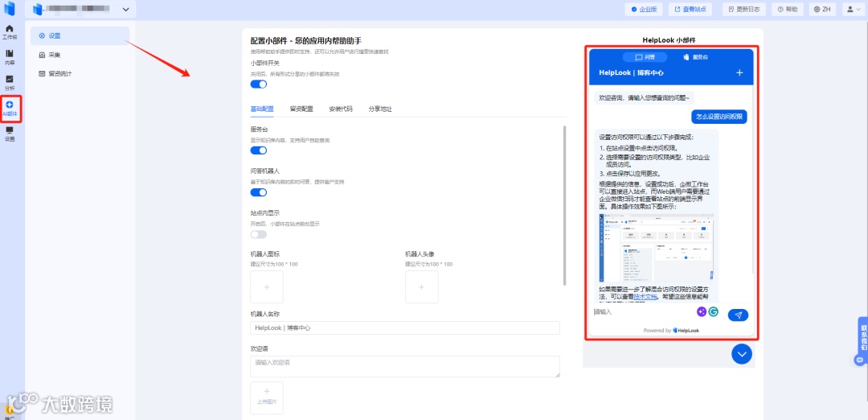Click 查看站点 button
The image size is (868, 420).
pos(690,10)
